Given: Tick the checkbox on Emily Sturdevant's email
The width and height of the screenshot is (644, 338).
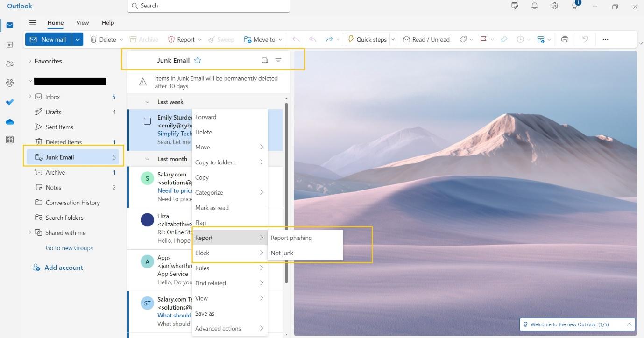Looking at the screenshot, I should 147,120.
